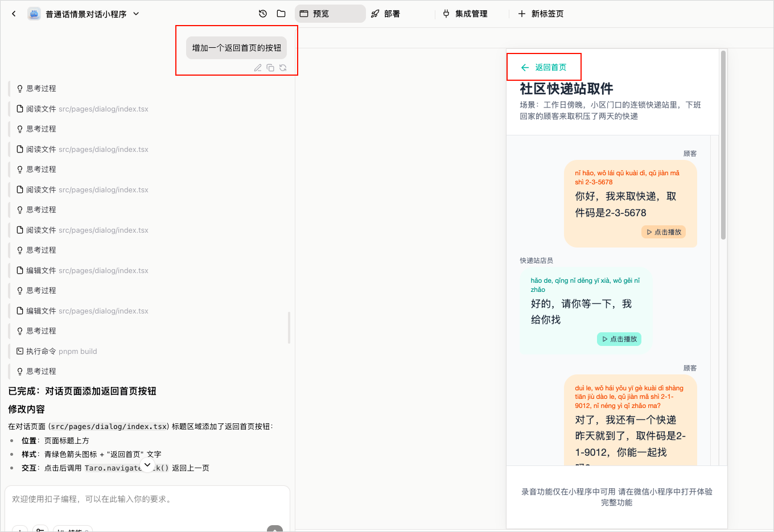Click the 录音功能仅在小程序中可用 notice

click(617, 497)
